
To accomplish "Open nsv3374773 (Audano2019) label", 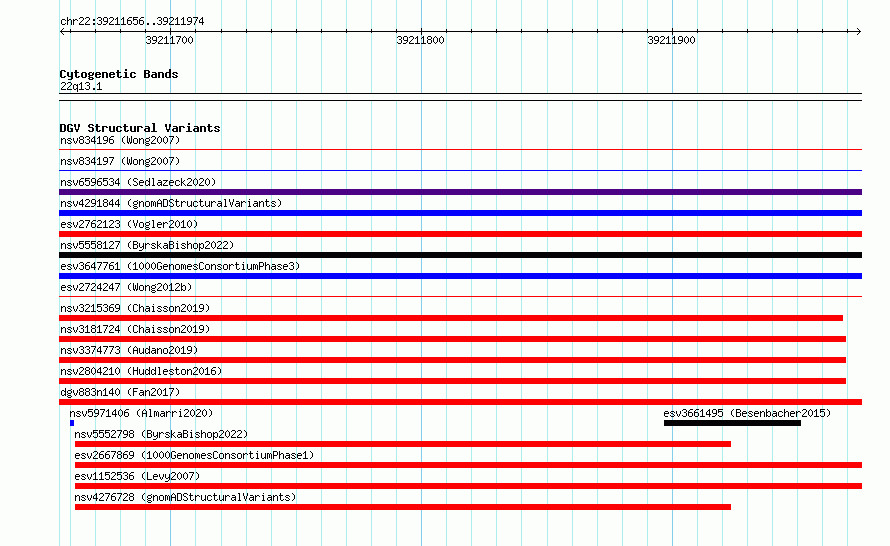I will point(129,350).
